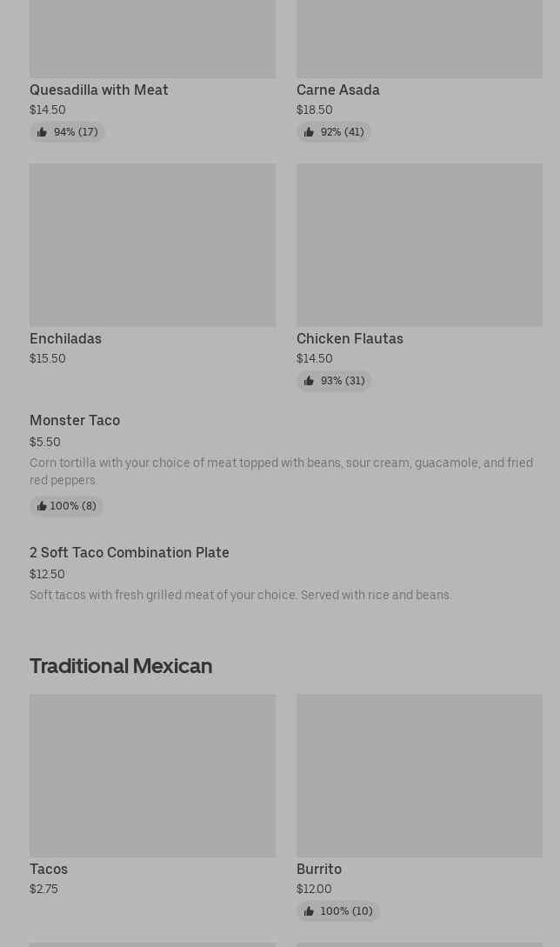Click the Tacos item title
Viewport: 560px width, 947px height.
[49, 870]
